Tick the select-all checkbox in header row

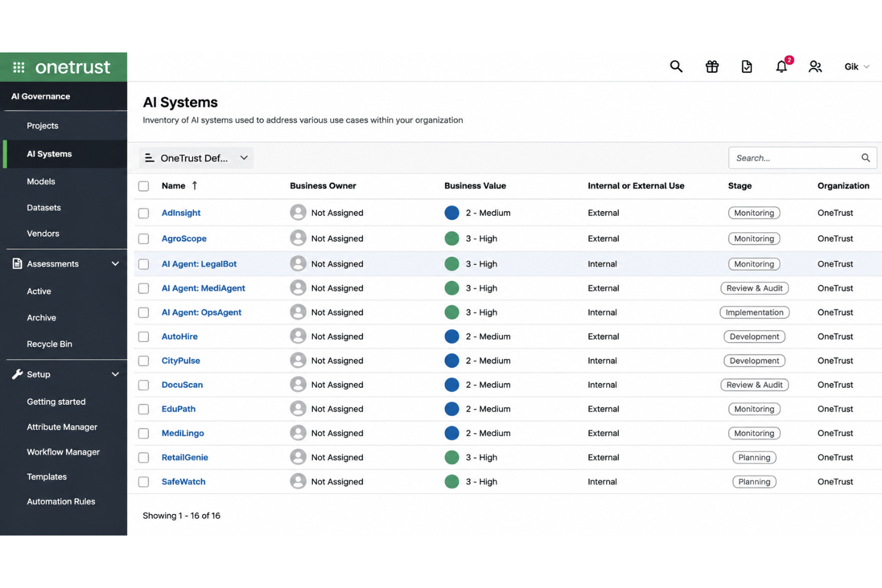144,186
